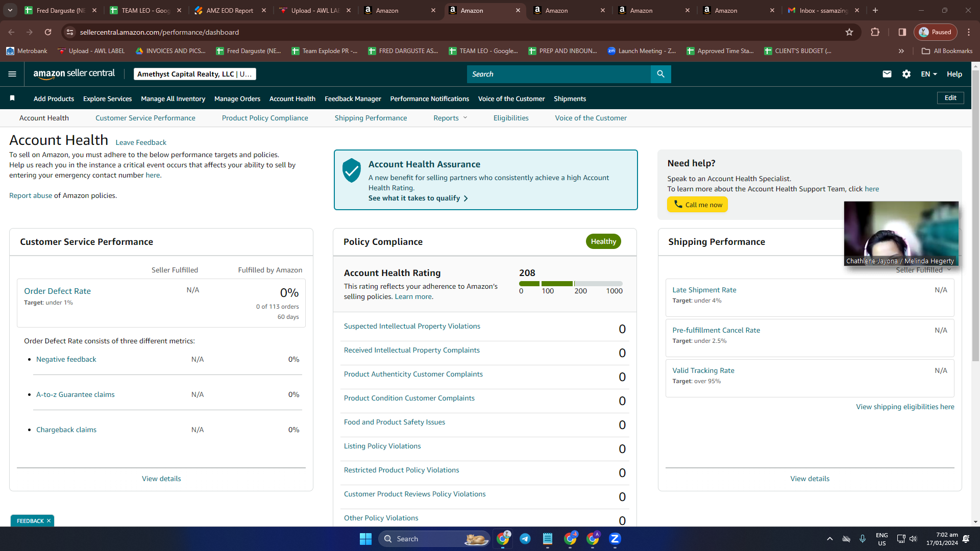This screenshot has height=551, width=980.
Task: Reload the page with the browser refresh icon
Action: click(x=48, y=32)
